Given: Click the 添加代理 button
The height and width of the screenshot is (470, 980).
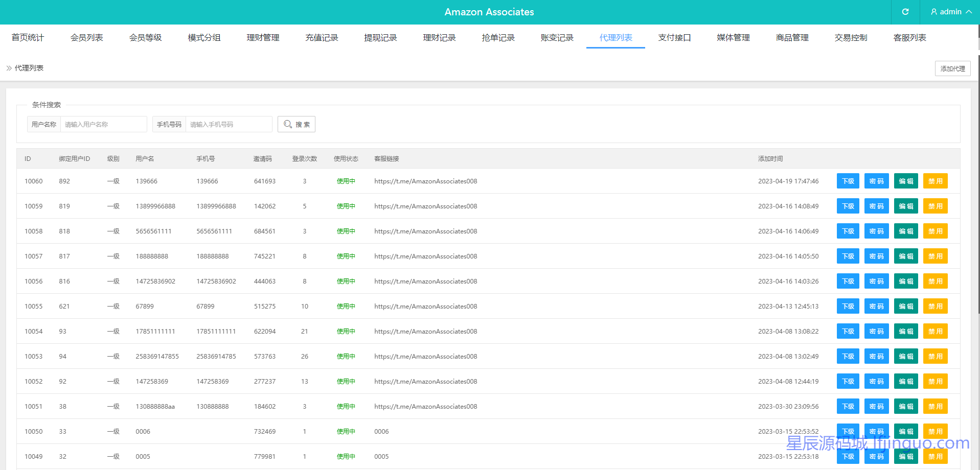Looking at the screenshot, I should 952,68.
